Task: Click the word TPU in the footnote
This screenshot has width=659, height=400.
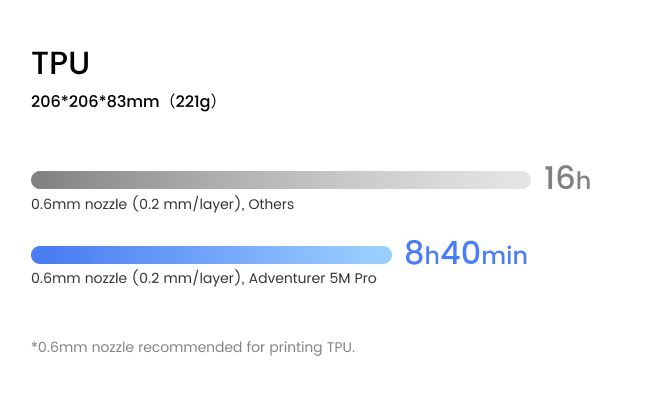Action: (341, 347)
